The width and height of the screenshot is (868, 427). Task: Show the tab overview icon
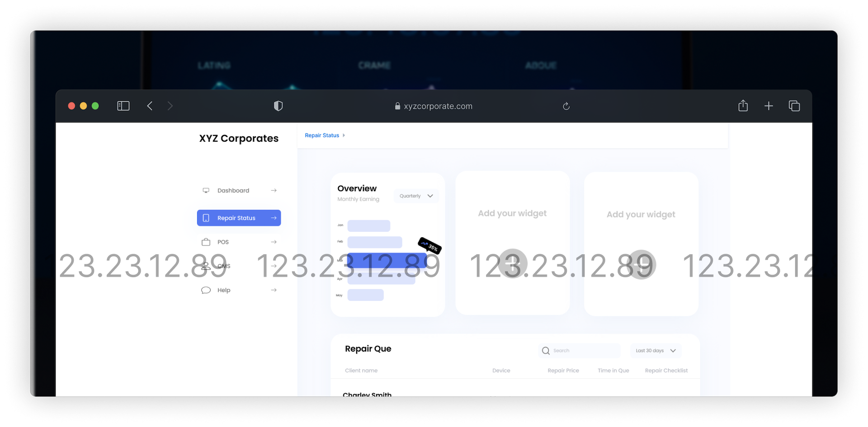794,106
